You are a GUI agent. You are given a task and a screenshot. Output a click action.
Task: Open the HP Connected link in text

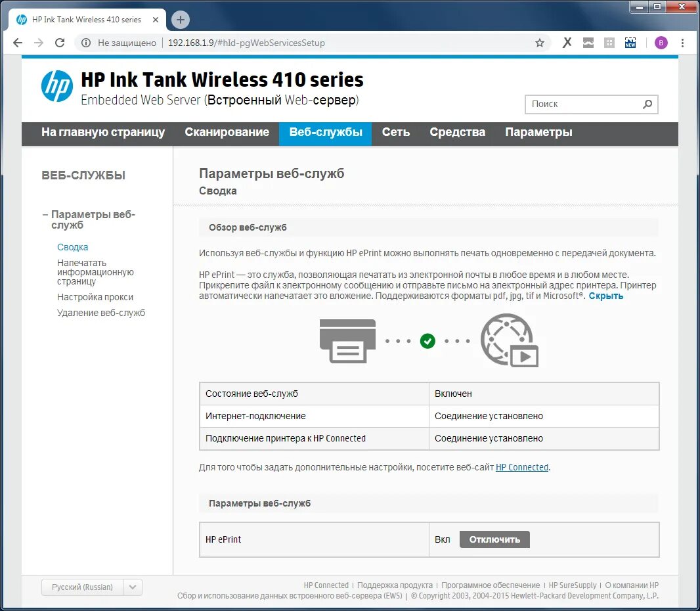pyautogui.click(x=522, y=467)
